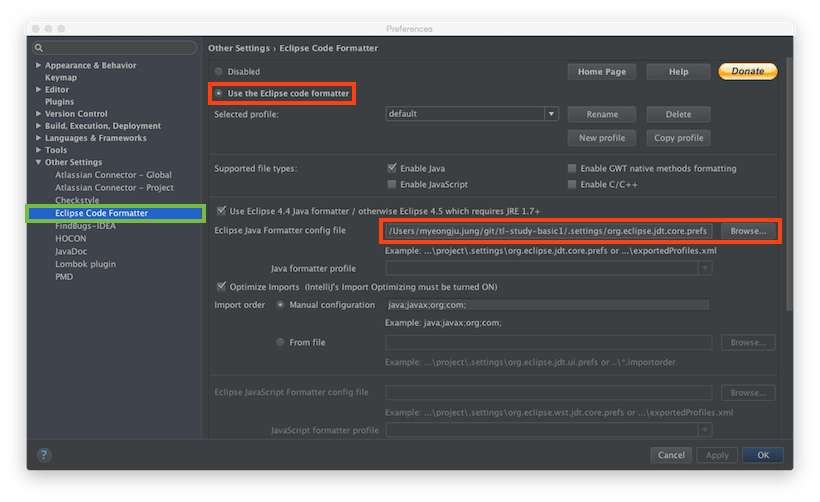
Task: Select Manual configuration import order radio
Action: tap(280, 304)
